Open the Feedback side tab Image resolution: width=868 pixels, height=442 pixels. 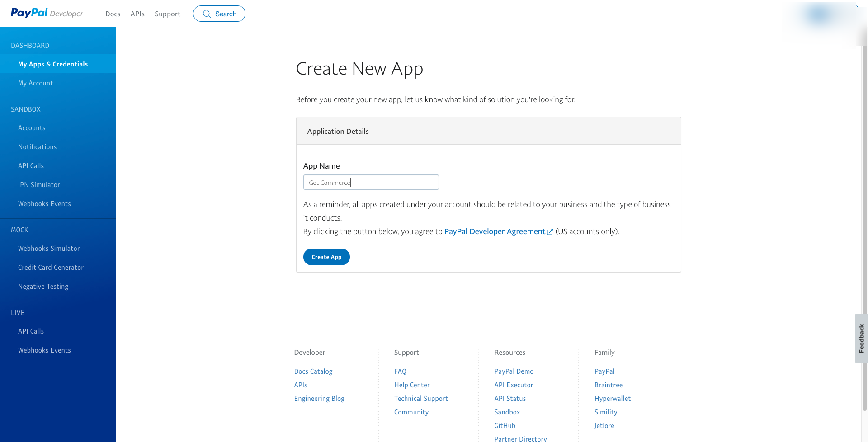pos(861,338)
